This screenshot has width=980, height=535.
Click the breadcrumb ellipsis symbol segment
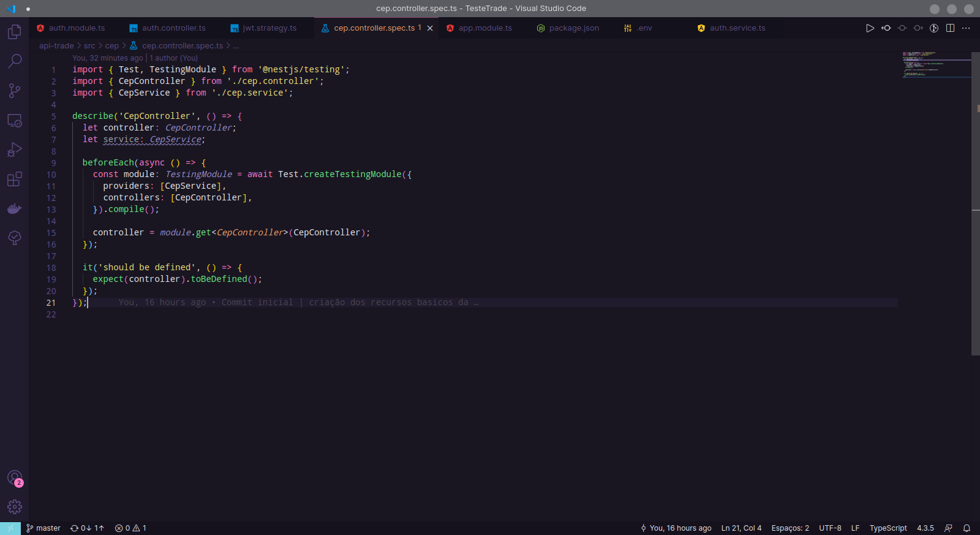coord(236,46)
